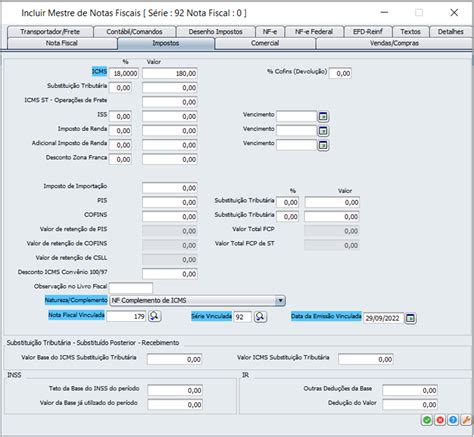Cancel with the red X button
The width and height of the screenshot is (474, 437).
click(440, 420)
